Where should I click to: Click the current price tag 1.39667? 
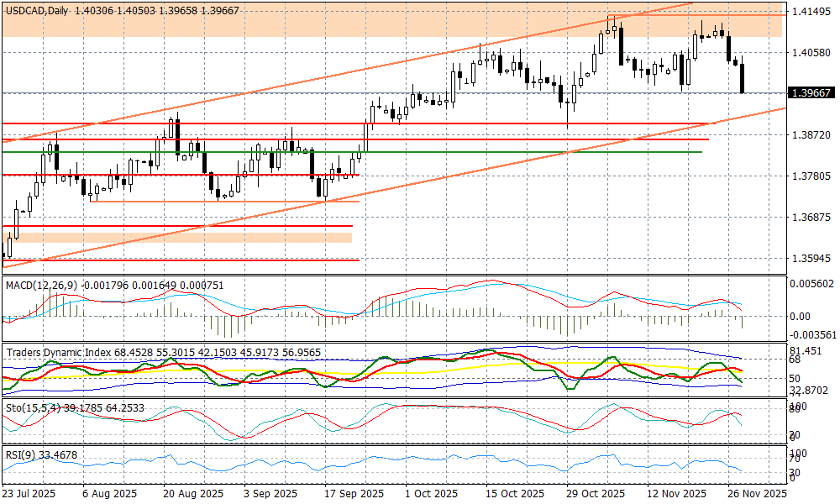point(811,93)
